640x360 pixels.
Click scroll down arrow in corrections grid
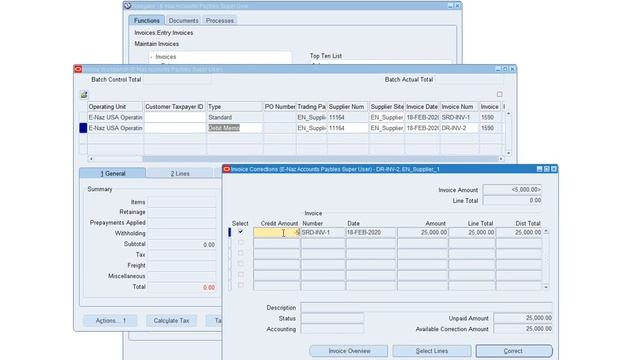tap(546, 287)
